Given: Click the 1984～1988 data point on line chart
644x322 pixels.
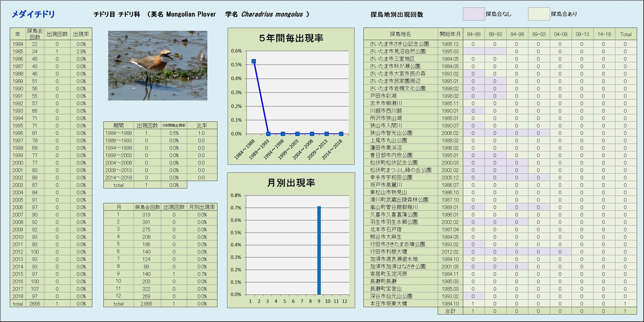Looking at the screenshot, I should point(254,62).
